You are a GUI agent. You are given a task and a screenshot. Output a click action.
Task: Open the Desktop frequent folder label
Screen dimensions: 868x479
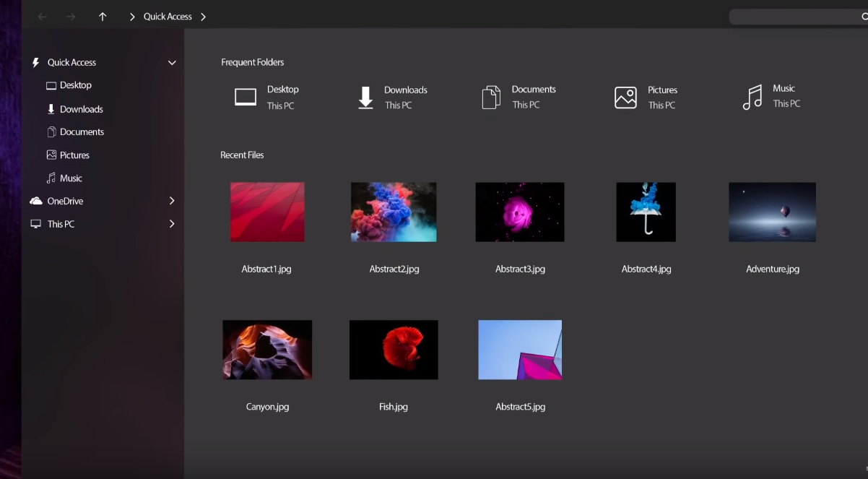coord(282,90)
